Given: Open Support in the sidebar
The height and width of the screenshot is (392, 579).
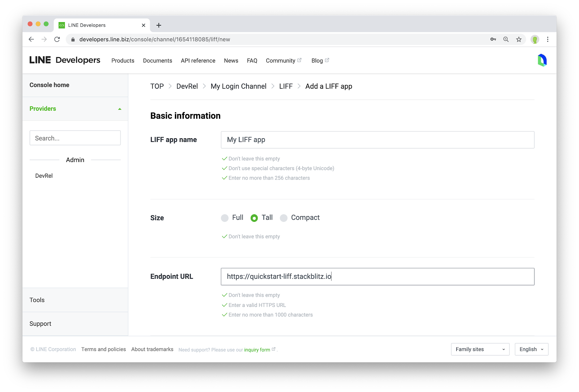Looking at the screenshot, I should coord(40,324).
